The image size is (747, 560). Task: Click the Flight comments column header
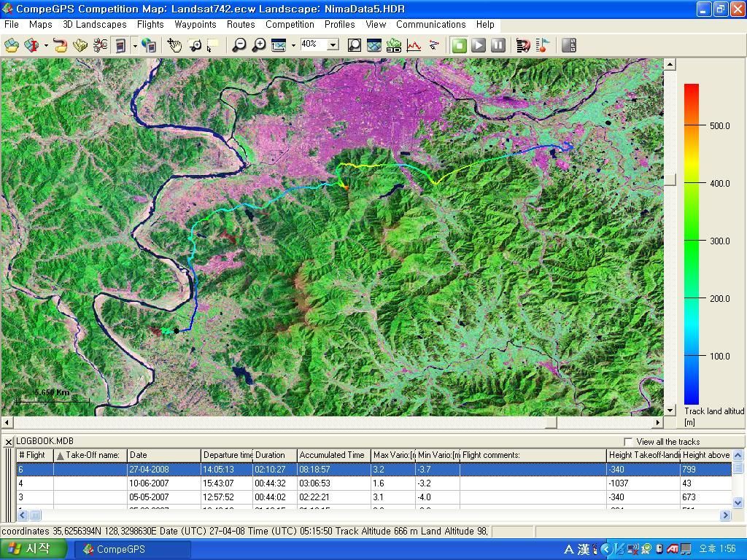[x=533, y=455]
